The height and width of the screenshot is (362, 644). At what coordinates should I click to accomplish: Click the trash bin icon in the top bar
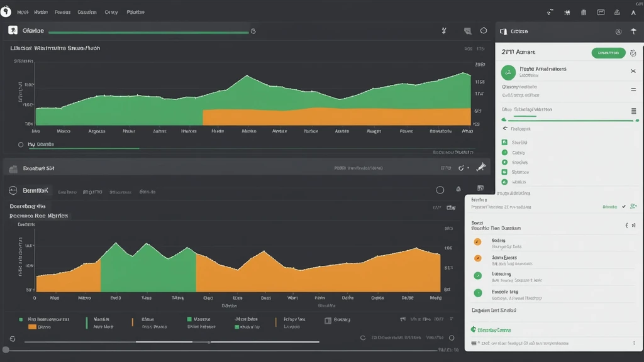(584, 13)
